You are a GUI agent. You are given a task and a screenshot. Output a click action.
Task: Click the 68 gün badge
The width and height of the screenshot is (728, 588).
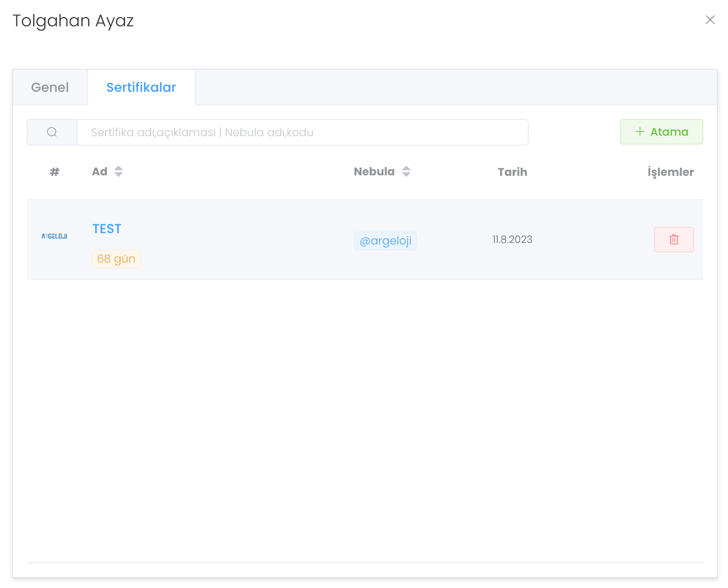116,259
